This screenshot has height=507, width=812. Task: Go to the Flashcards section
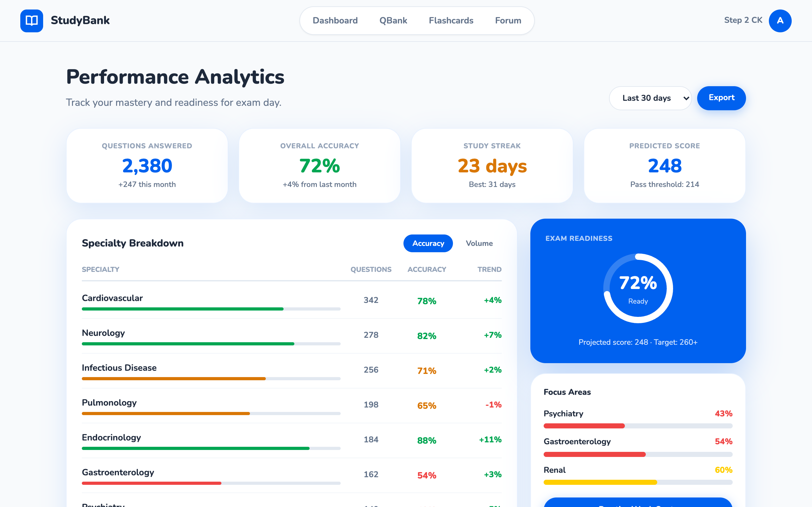pos(451,21)
